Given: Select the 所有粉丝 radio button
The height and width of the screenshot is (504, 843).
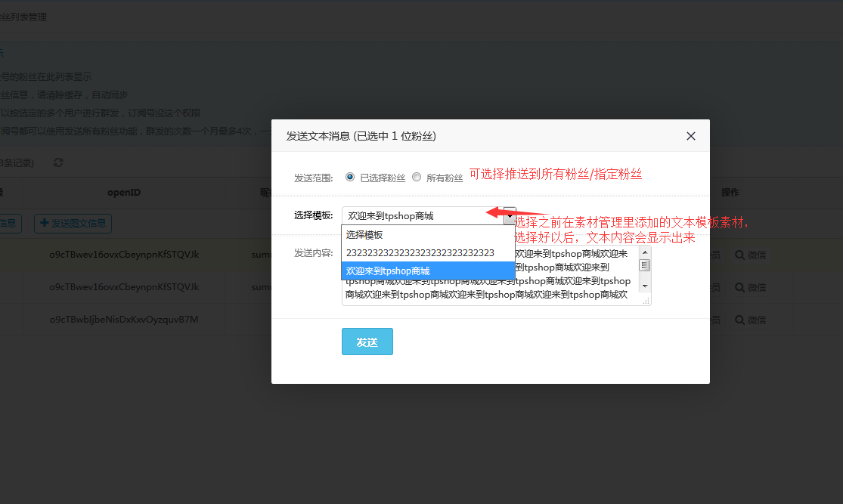Looking at the screenshot, I should tap(416, 177).
